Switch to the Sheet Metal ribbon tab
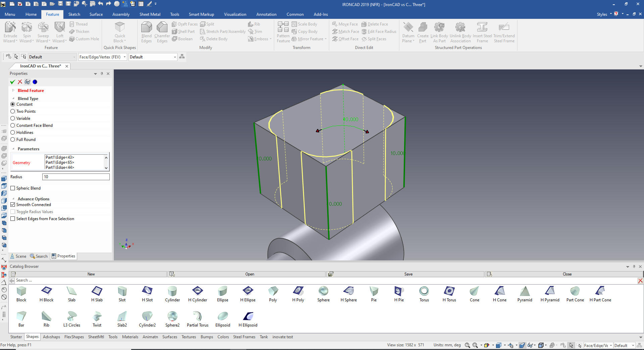The height and width of the screenshot is (350, 644). 150,14
